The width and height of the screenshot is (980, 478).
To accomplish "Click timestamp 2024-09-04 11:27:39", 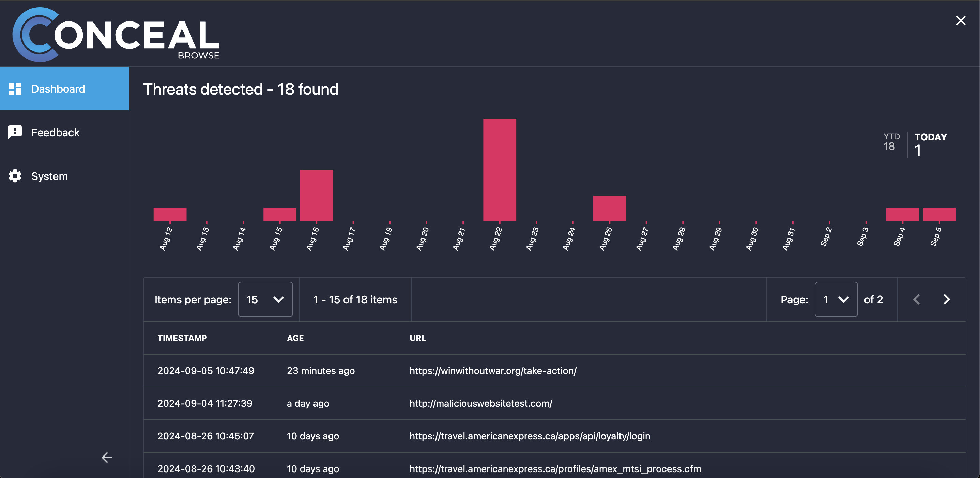I will click(x=205, y=403).
